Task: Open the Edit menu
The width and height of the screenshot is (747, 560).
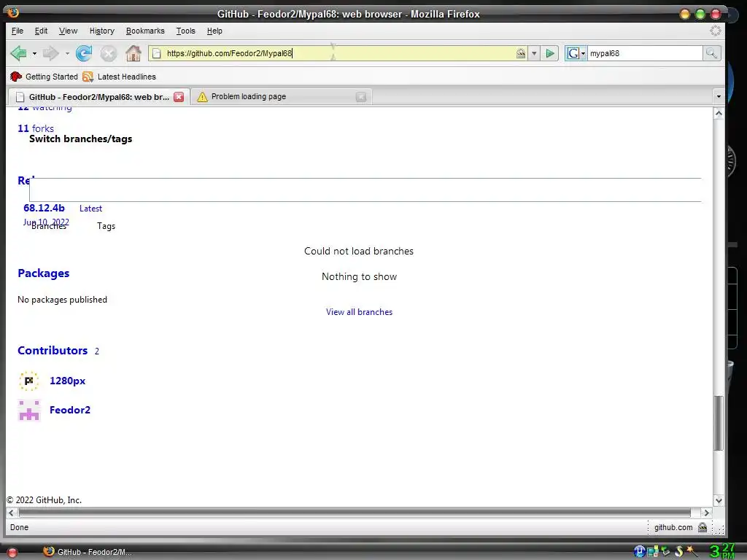Action: point(41,31)
